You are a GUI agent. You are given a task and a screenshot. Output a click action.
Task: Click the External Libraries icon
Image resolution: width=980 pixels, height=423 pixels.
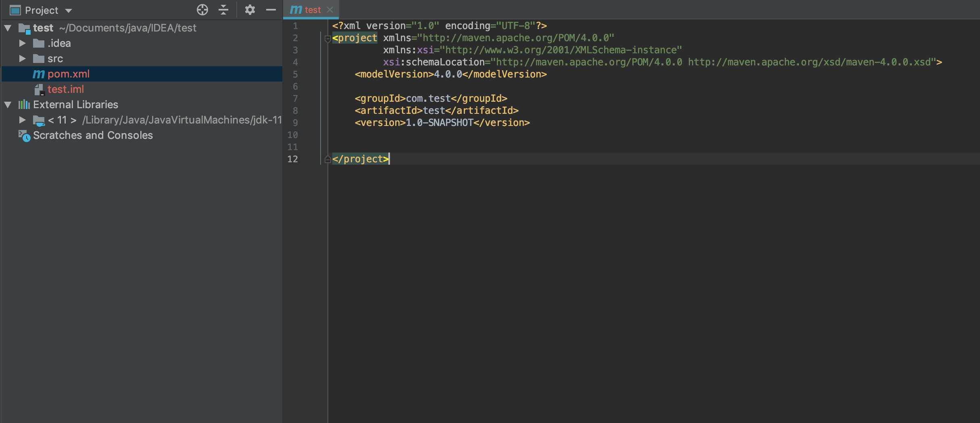24,105
